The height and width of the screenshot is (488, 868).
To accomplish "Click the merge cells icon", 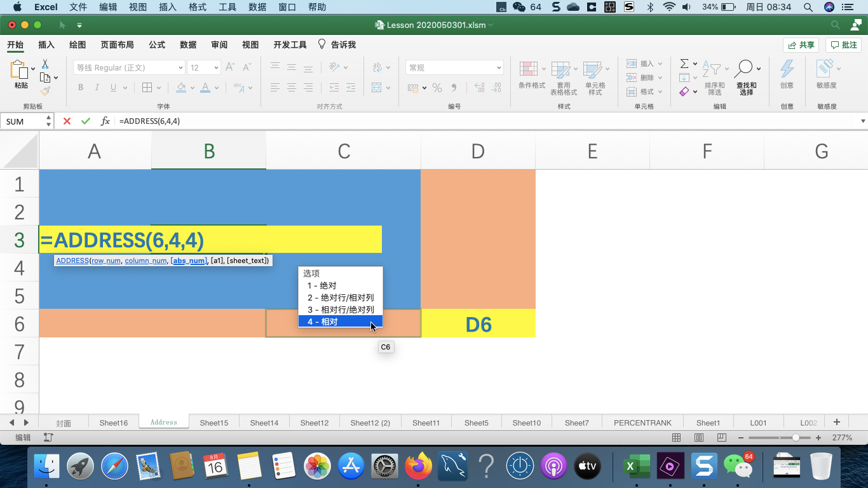I will (x=377, y=88).
